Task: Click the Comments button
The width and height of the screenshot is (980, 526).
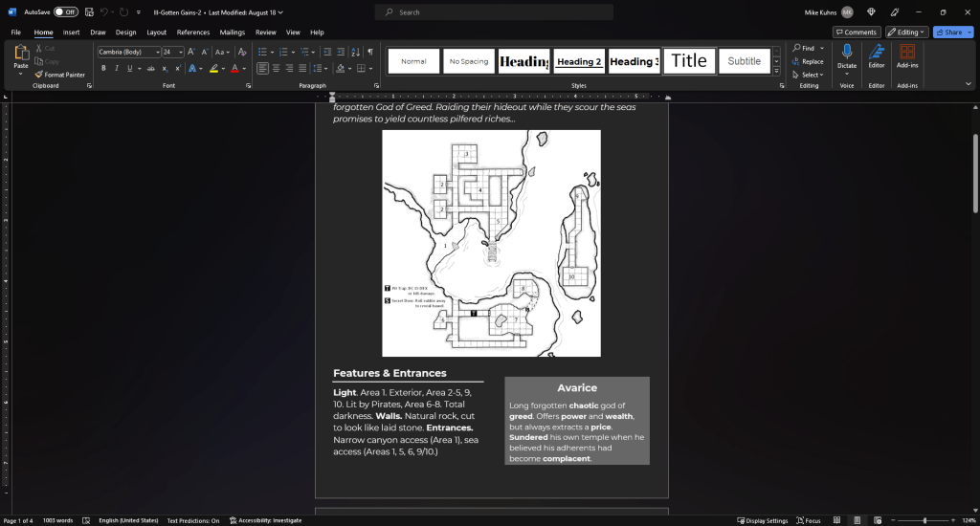Action: pyautogui.click(x=857, y=33)
